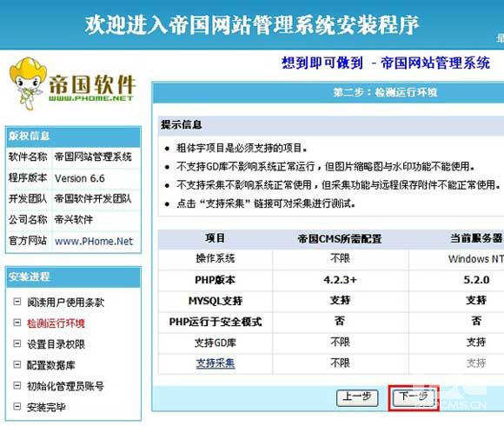Click the 5.2.0 current version cell
This screenshot has height=426, width=504.
pyautogui.click(x=476, y=280)
